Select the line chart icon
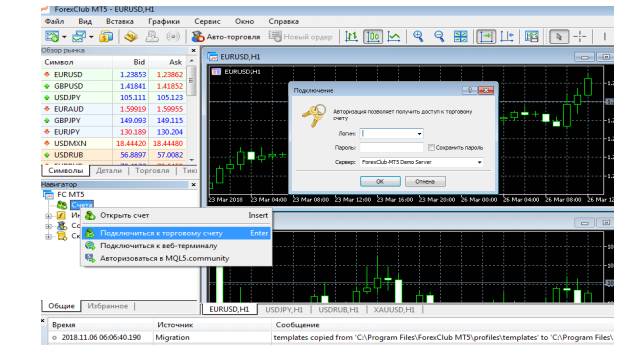The width and height of the screenshot is (640, 360). click(x=394, y=37)
